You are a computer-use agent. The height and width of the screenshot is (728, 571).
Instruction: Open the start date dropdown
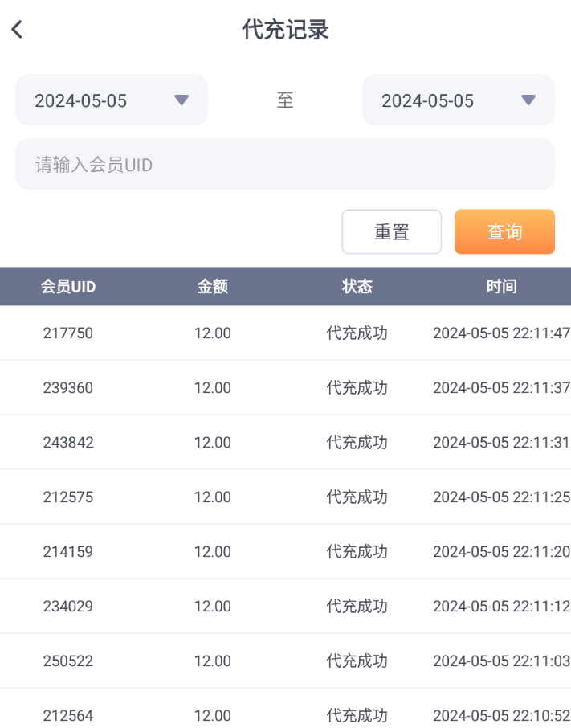pos(112,100)
